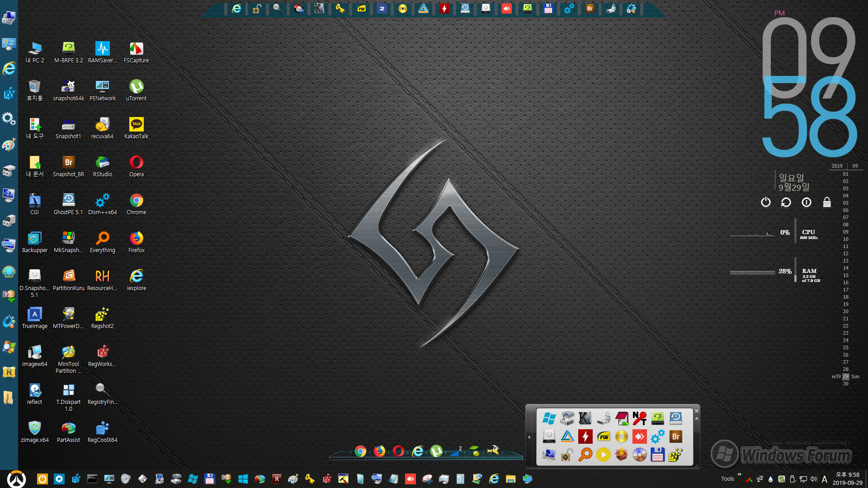Open MiniTool Partition desktop icon
Image resolution: width=868 pixels, height=488 pixels.
click(68, 359)
